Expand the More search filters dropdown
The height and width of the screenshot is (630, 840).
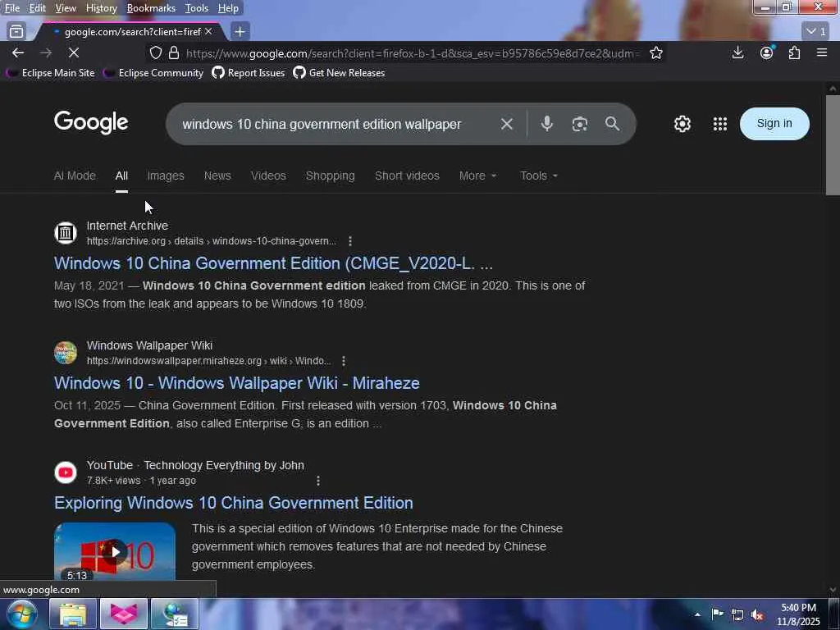point(478,176)
